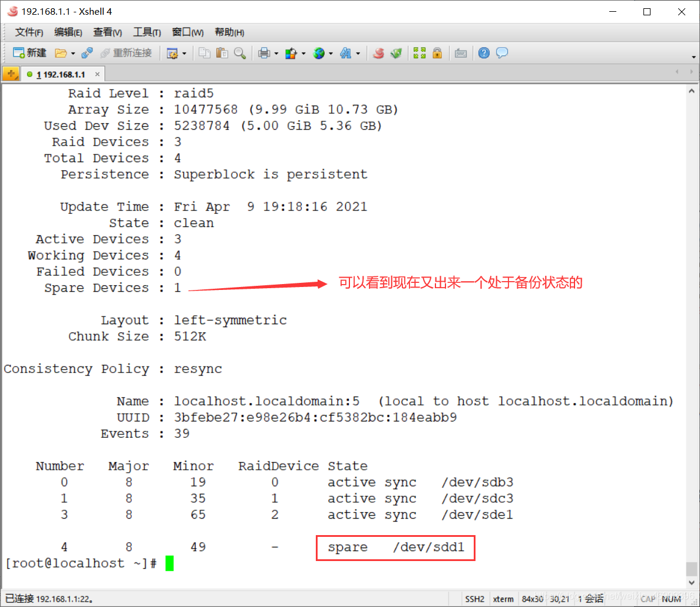Select the 1 192.168.1.1 session tab

61,74
